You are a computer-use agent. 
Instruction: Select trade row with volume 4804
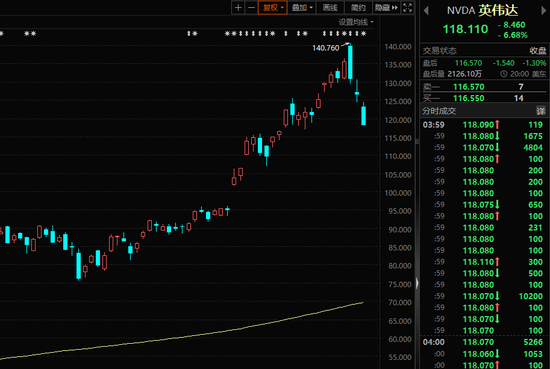coord(483,148)
